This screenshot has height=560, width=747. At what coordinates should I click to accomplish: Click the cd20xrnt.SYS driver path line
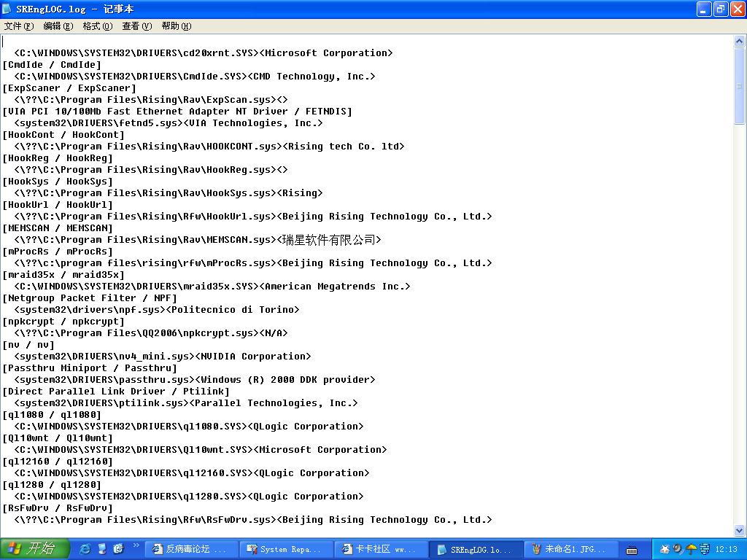point(204,52)
